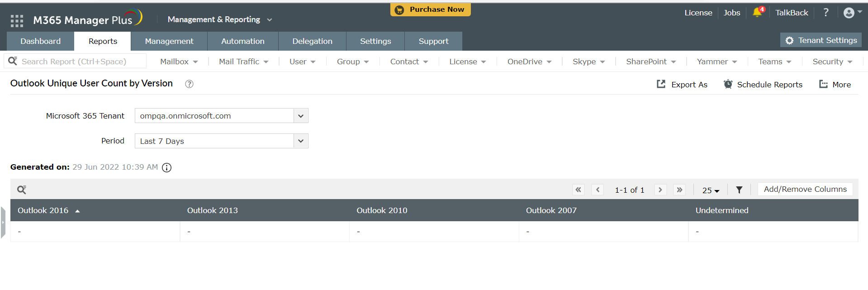Screen dimensions: 868x290
Task: Switch to the Management tab
Action: click(x=169, y=41)
